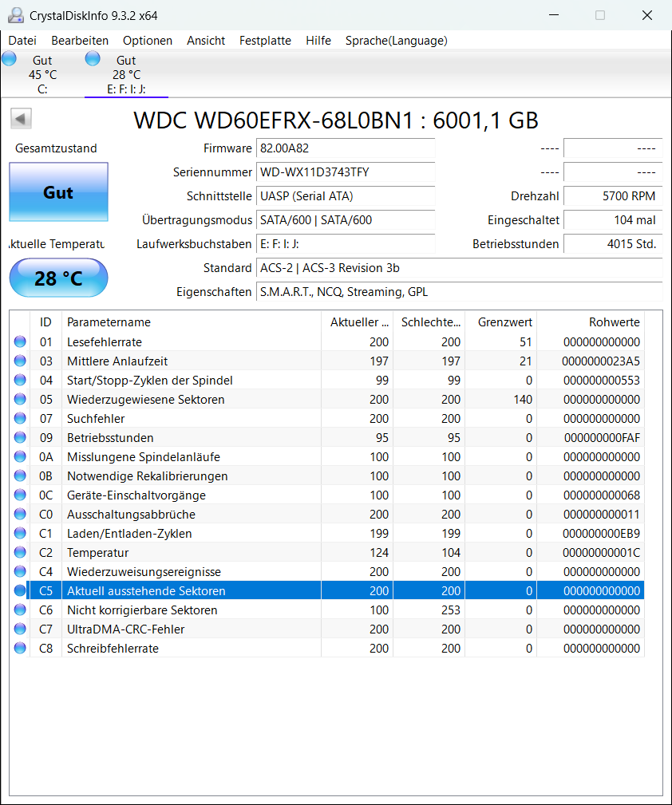Click the status orb for Ausschaltungsabbrüche
The height and width of the screenshot is (805, 672).
[20, 514]
